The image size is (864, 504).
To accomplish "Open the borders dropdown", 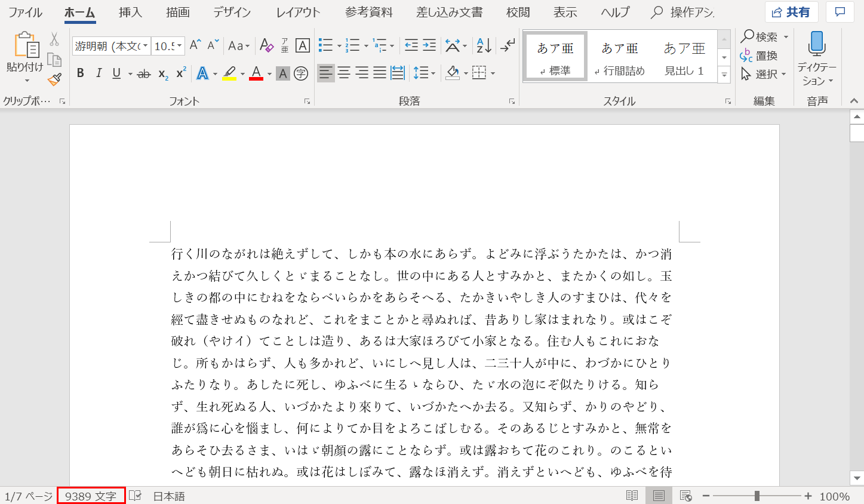I will 493,73.
